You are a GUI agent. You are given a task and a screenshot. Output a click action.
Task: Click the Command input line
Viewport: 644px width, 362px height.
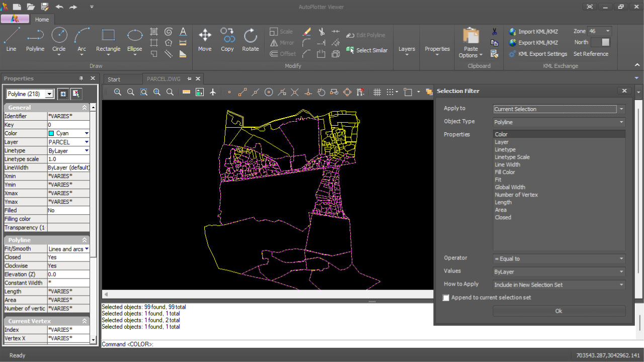372,344
